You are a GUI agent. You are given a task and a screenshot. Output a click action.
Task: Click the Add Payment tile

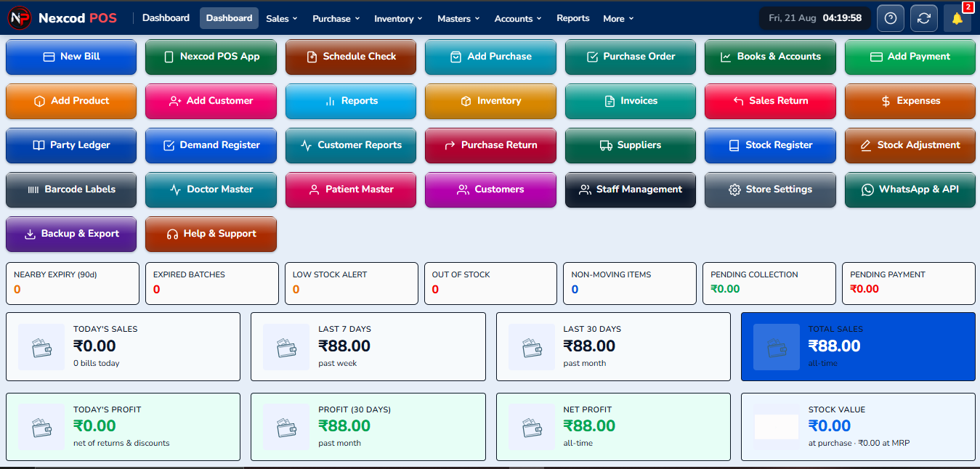910,57
